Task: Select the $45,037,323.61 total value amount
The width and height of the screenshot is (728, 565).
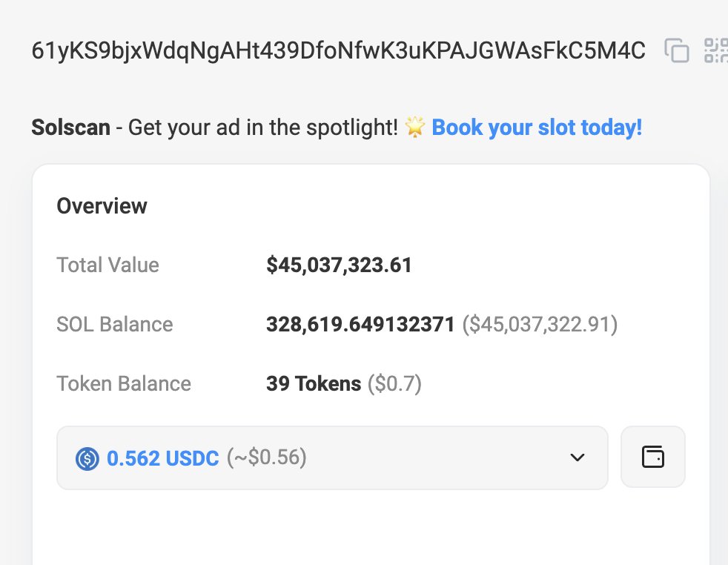Action: (339, 265)
